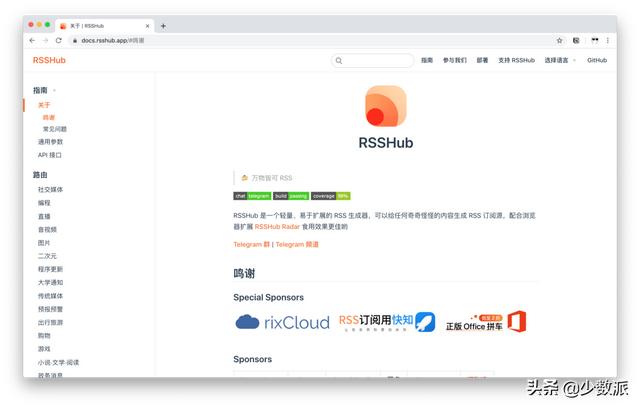Open the 正版 Office 拼车 sponsor banner

486,322
